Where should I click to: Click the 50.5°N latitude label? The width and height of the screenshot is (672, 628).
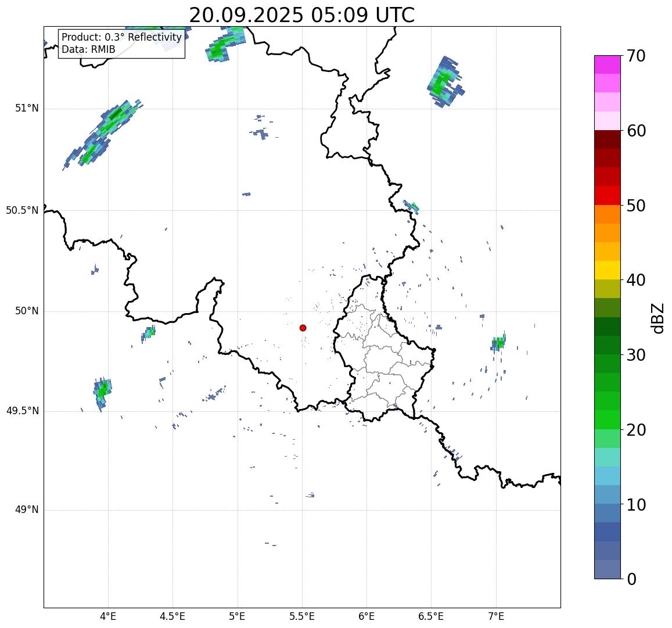22,210
